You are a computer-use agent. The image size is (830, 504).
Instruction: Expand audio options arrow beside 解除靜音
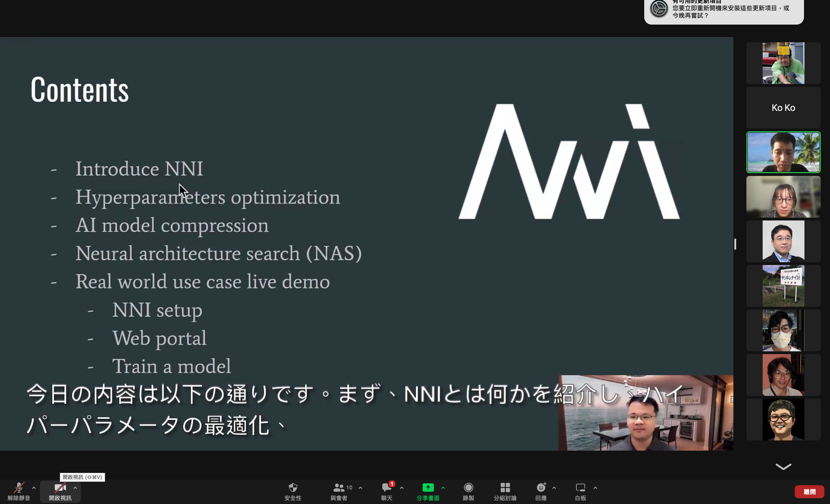point(34,488)
